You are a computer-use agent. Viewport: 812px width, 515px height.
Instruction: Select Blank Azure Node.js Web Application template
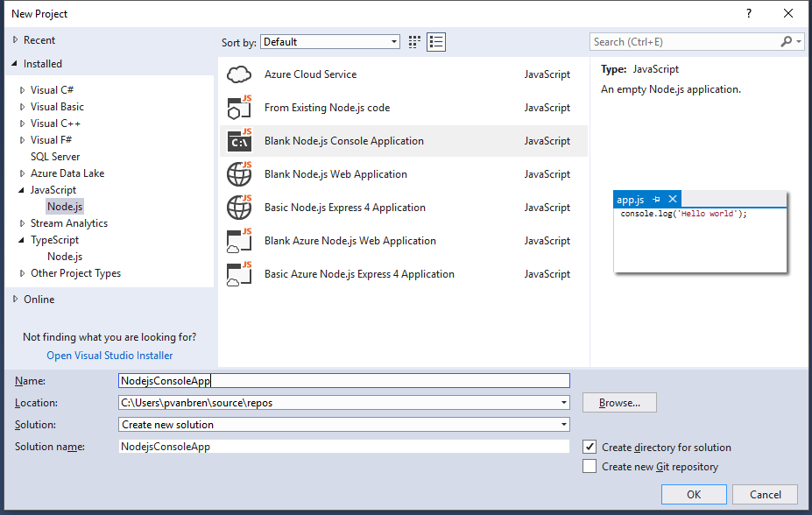(x=404, y=241)
